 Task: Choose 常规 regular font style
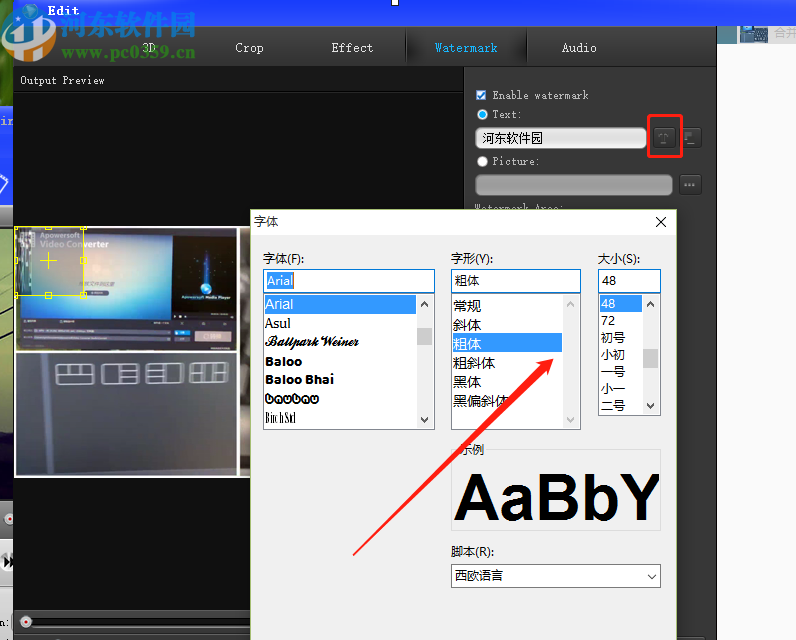[507, 306]
